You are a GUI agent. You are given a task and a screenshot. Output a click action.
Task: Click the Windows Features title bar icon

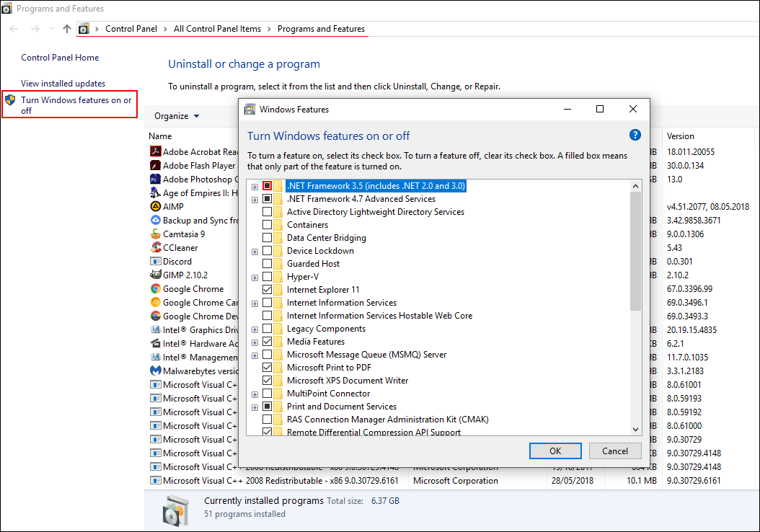(x=249, y=109)
